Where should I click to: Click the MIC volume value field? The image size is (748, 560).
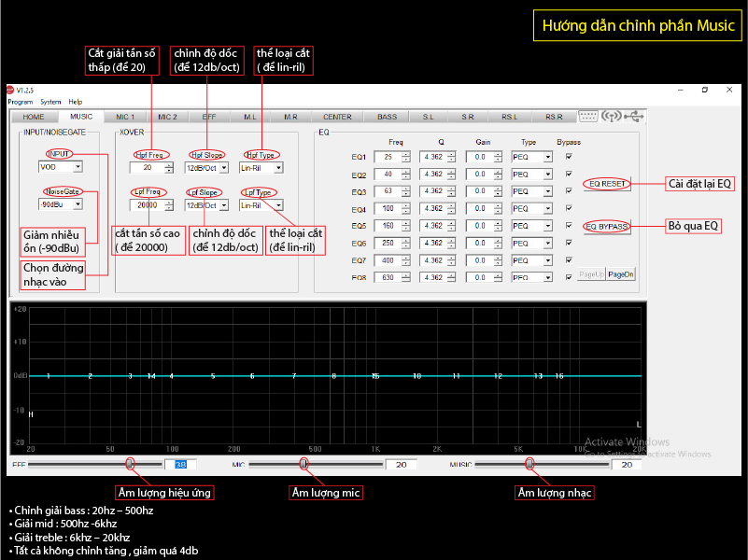coord(402,464)
